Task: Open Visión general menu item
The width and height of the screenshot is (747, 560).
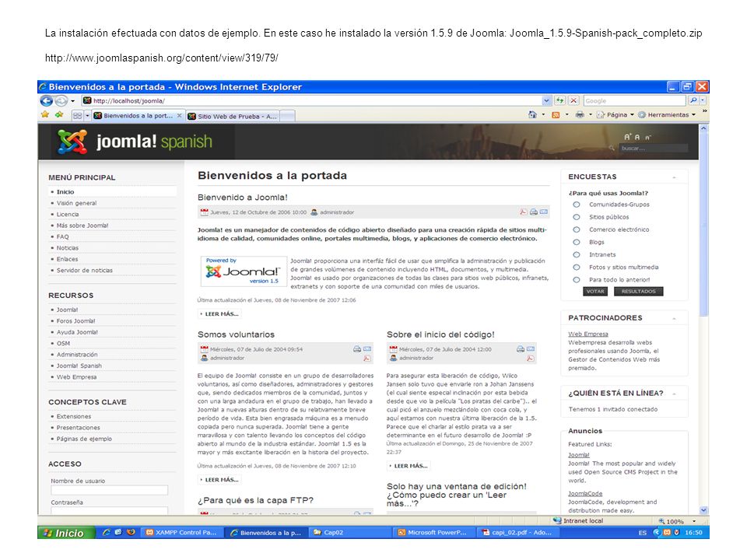Action: (76, 203)
